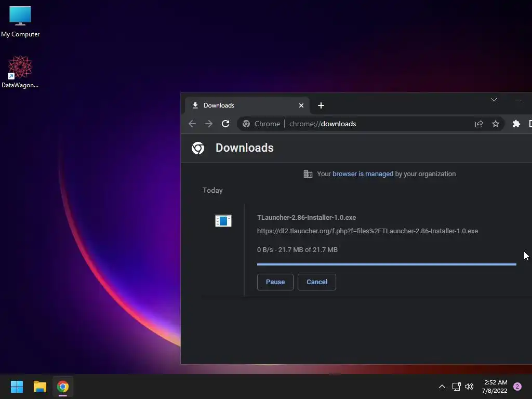Click the Downloads page heading

(x=245, y=148)
